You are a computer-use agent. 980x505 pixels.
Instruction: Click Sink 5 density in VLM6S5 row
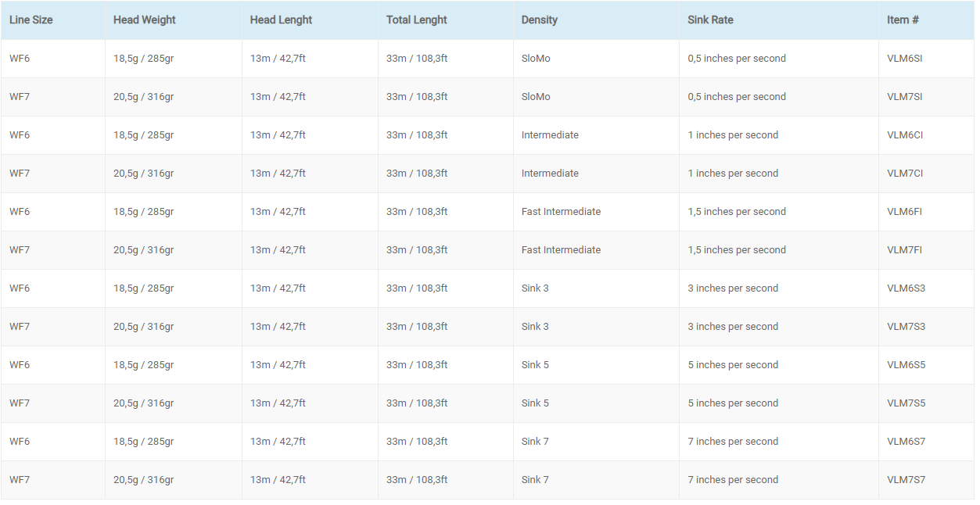tap(535, 365)
